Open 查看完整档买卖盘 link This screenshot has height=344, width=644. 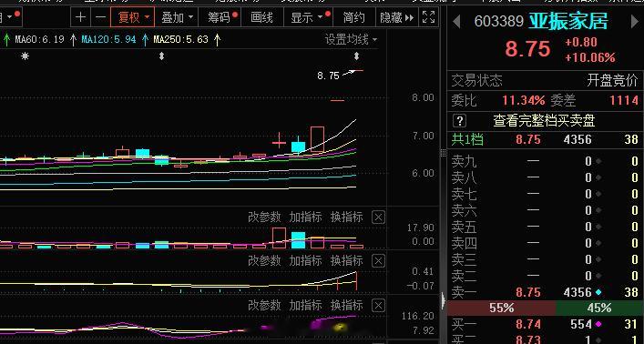pyautogui.click(x=544, y=120)
